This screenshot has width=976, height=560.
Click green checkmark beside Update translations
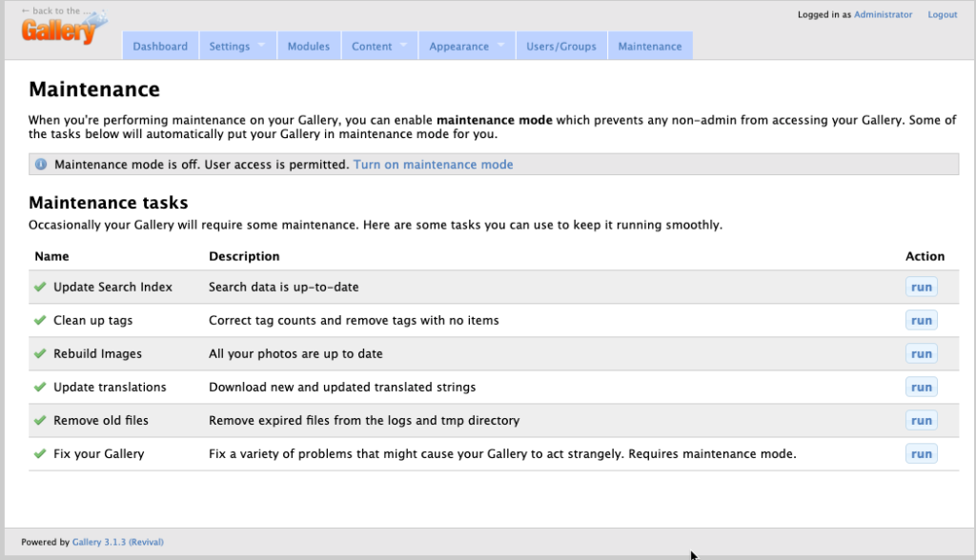click(40, 387)
